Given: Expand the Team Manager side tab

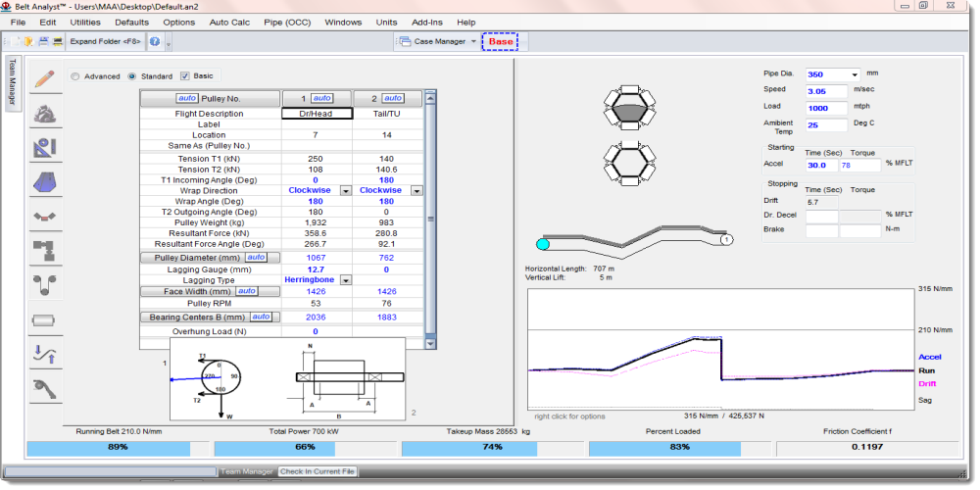Looking at the screenshot, I should (x=13, y=83).
